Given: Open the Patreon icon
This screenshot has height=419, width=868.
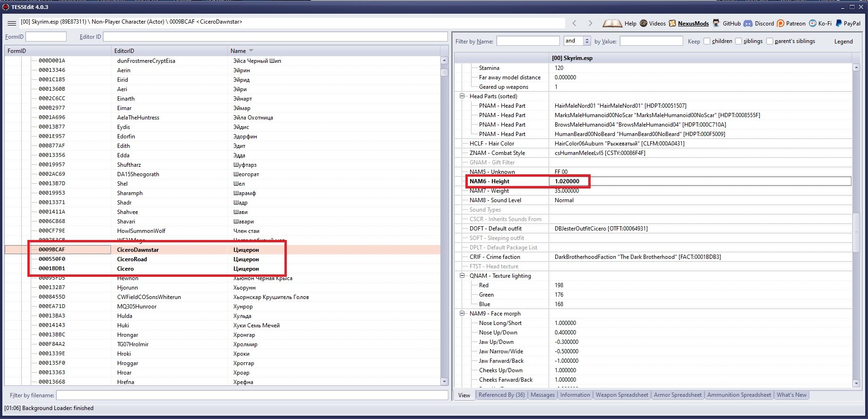Looking at the screenshot, I should [781, 23].
